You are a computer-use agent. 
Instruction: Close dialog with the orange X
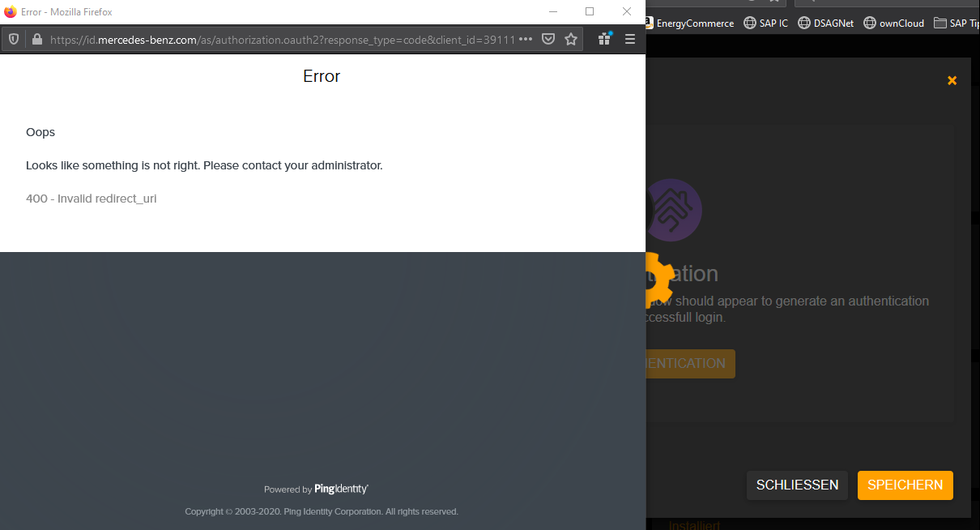tap(952, 80)
